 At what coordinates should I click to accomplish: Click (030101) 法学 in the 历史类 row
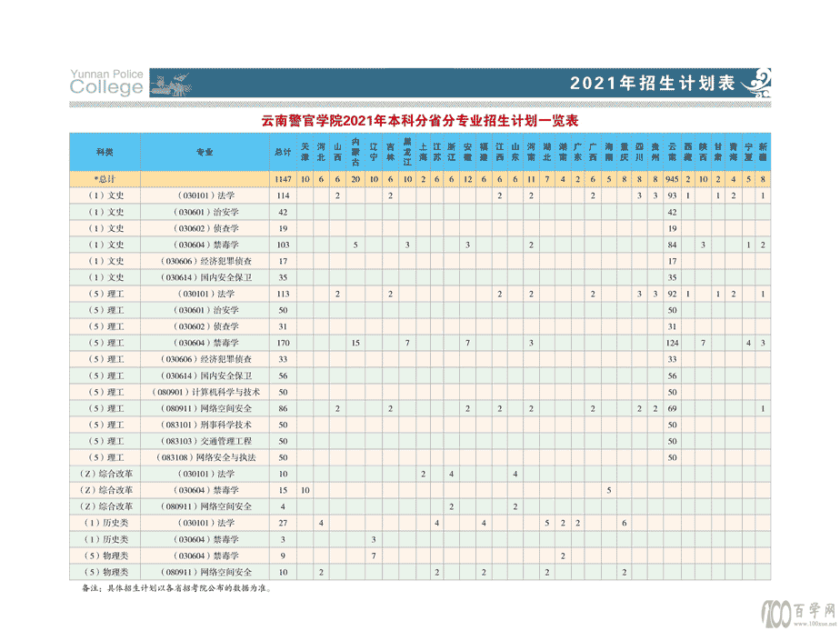pyautogui.click(x=205, y=523)
